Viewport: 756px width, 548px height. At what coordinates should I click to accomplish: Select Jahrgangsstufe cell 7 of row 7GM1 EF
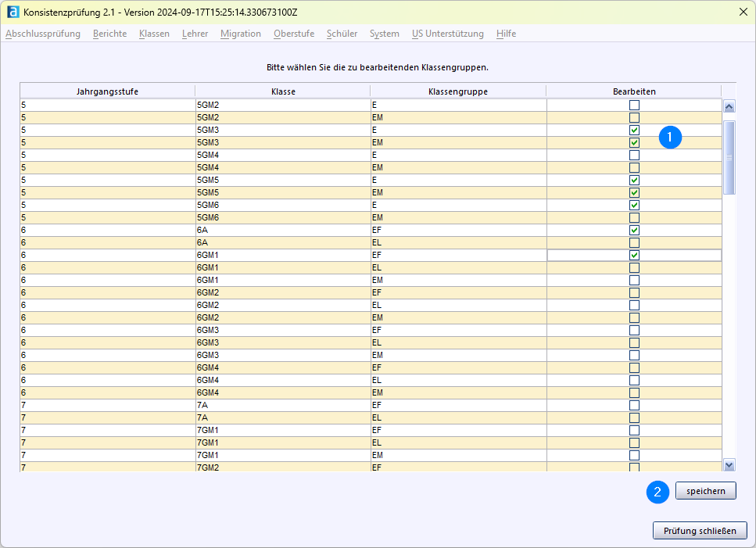pos(108,431)
